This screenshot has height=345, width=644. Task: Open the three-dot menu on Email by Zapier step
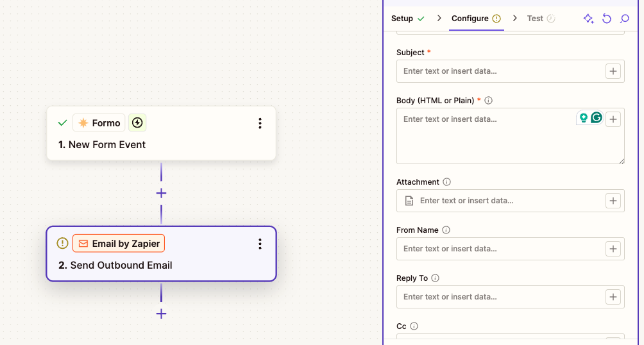click(260, 244)
